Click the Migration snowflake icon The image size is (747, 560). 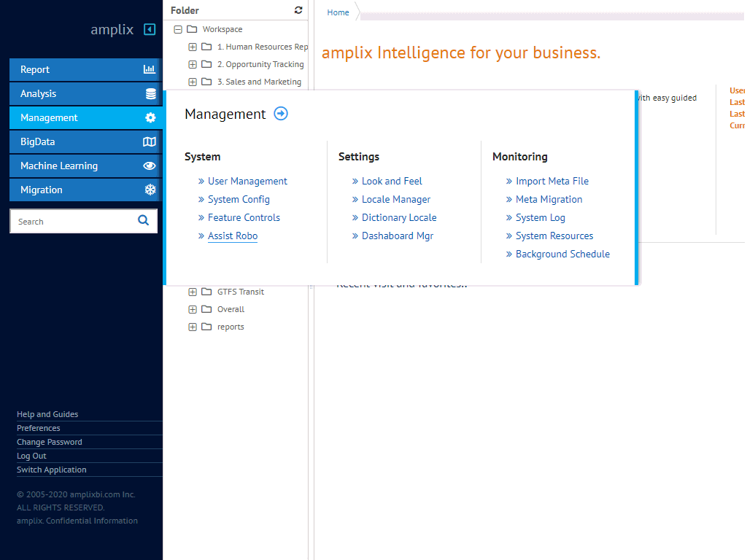coord(150,190)
